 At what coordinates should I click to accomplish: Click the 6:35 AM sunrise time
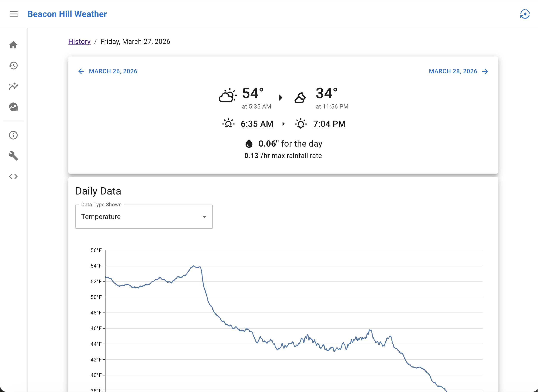click(x=257, y=124)
